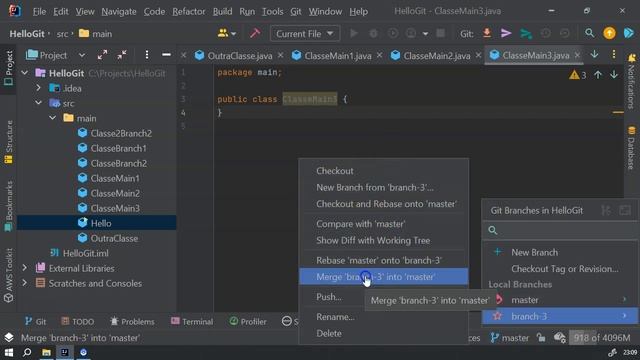Click the memory indicator 918 of 4096M
Viewport: 640px width, 360px height.
click(602, 338)
